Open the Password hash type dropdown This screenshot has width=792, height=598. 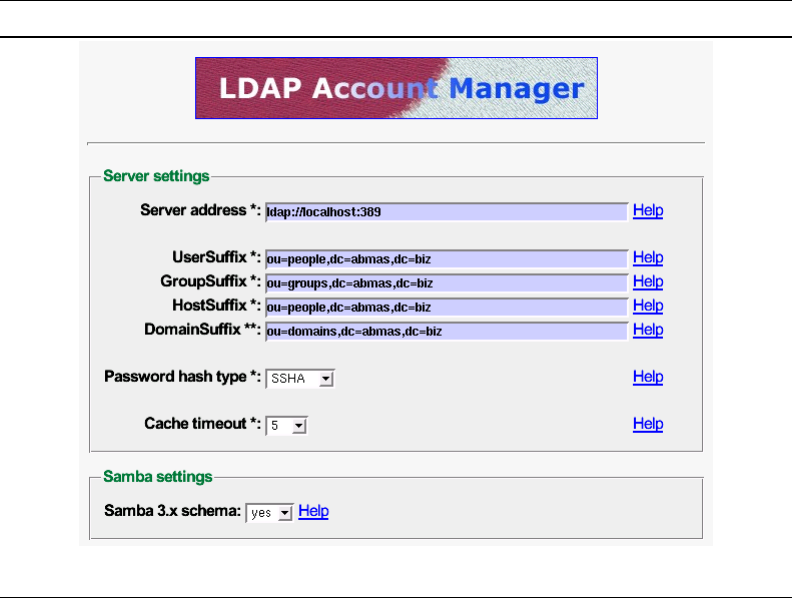tap(300, 378)
